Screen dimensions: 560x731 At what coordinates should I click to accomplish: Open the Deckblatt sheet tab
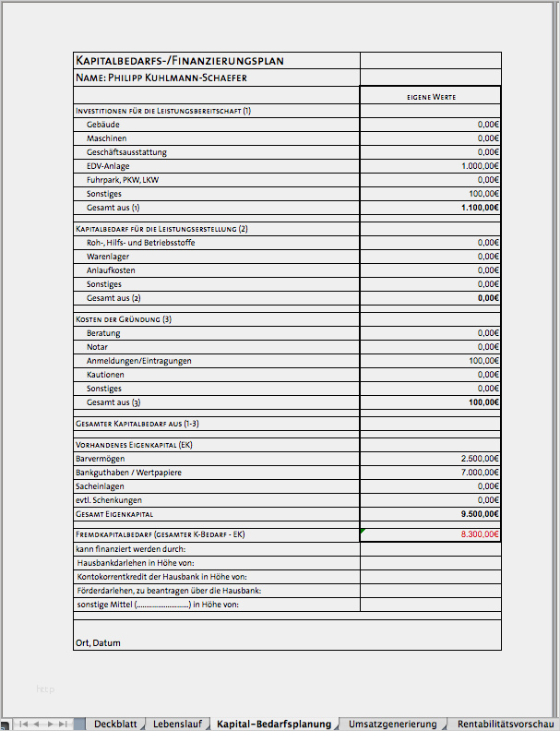pyautogui.click(x=115, y=725)
